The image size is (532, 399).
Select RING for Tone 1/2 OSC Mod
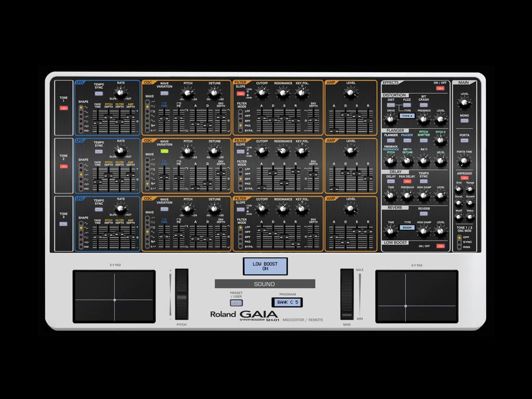tap(459, 247)
